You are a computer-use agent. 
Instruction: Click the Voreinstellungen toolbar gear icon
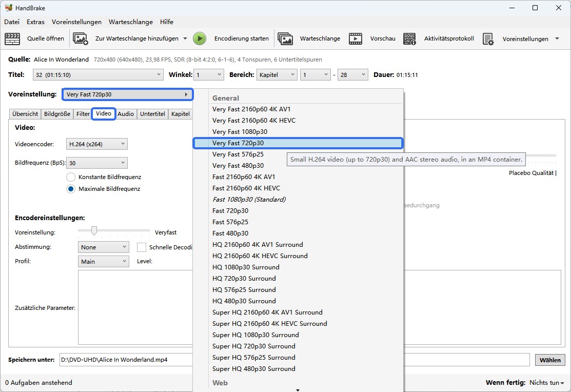488,39
